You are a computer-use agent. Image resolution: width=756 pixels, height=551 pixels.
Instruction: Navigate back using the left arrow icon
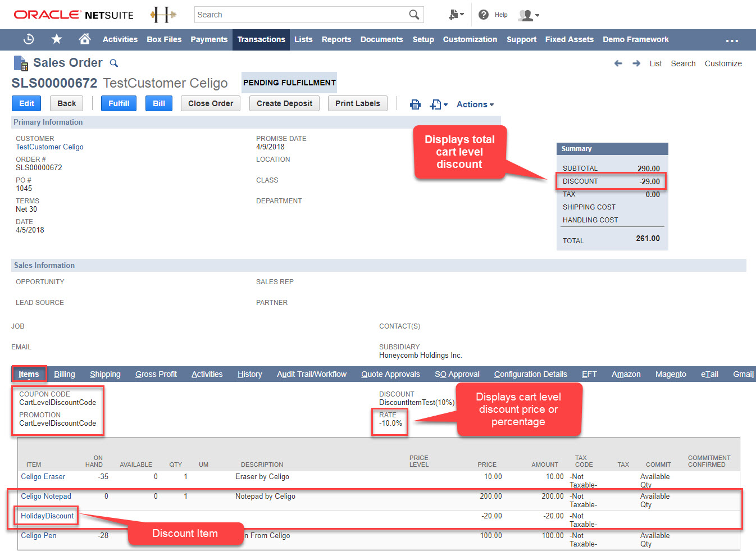coord(618,63)
